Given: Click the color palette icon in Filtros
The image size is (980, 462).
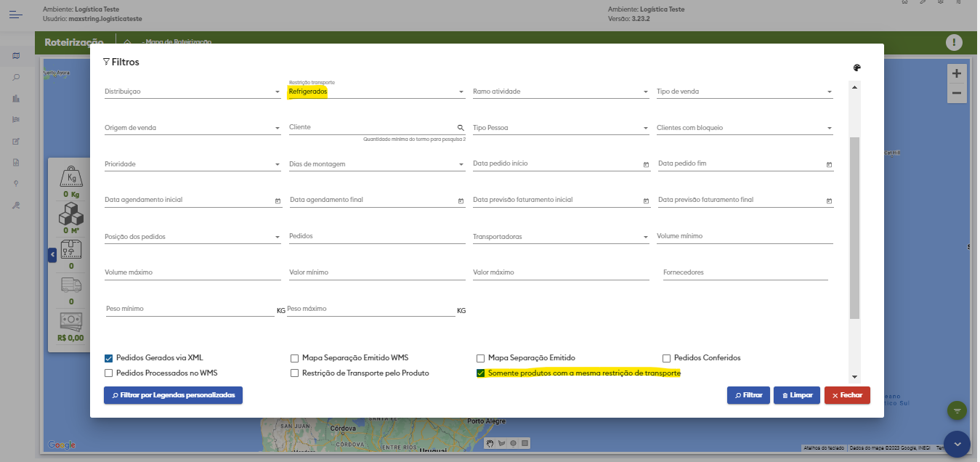Looking at the screenshot, I should pyautogui.click(x=857, y=68).
